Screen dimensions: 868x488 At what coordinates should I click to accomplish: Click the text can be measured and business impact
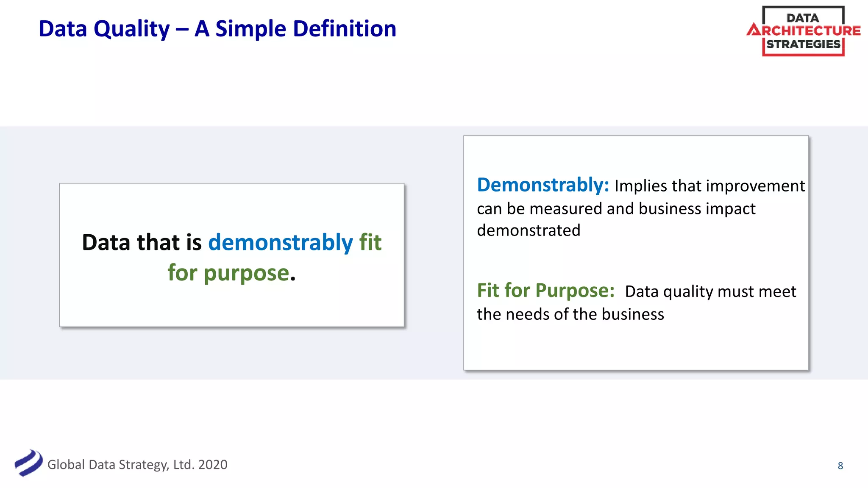pos(616,209)
